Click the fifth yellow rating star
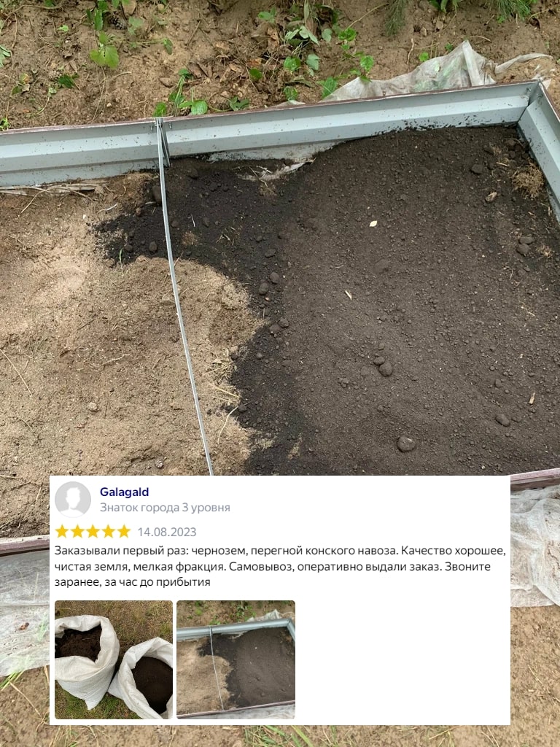This screenshot has height=747, width=560. coord(124,532)
